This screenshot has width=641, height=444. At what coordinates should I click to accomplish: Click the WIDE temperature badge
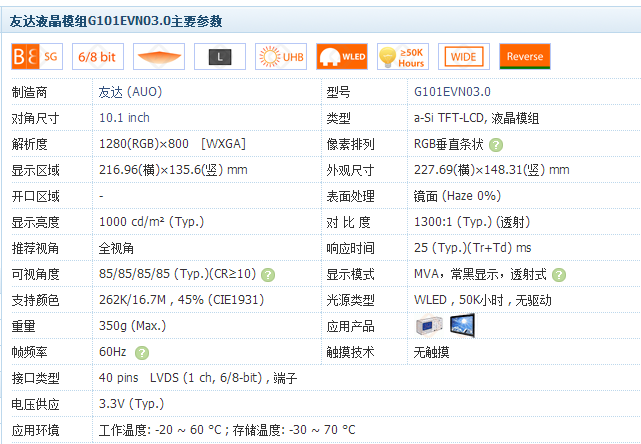(x=463, y=57)
